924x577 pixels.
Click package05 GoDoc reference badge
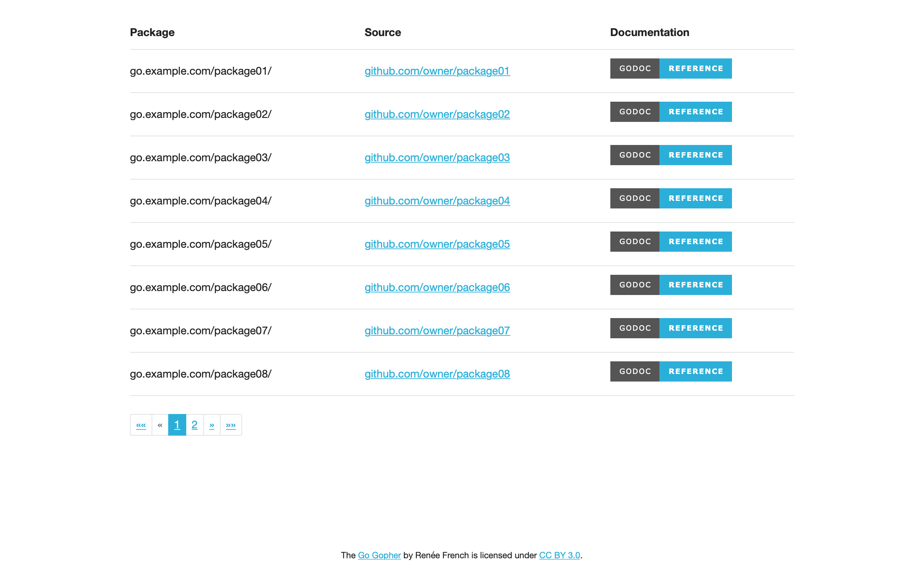tap(671, 242)
